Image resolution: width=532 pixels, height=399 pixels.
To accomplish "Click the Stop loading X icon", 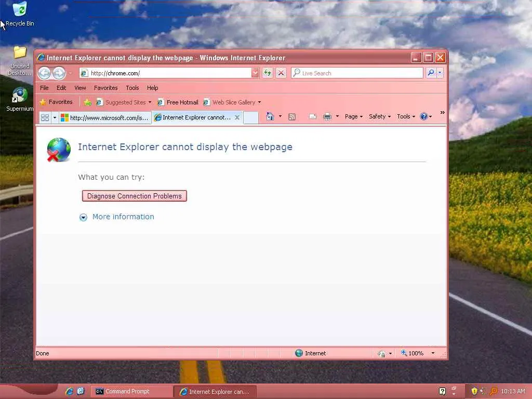I will click(281, 73).
